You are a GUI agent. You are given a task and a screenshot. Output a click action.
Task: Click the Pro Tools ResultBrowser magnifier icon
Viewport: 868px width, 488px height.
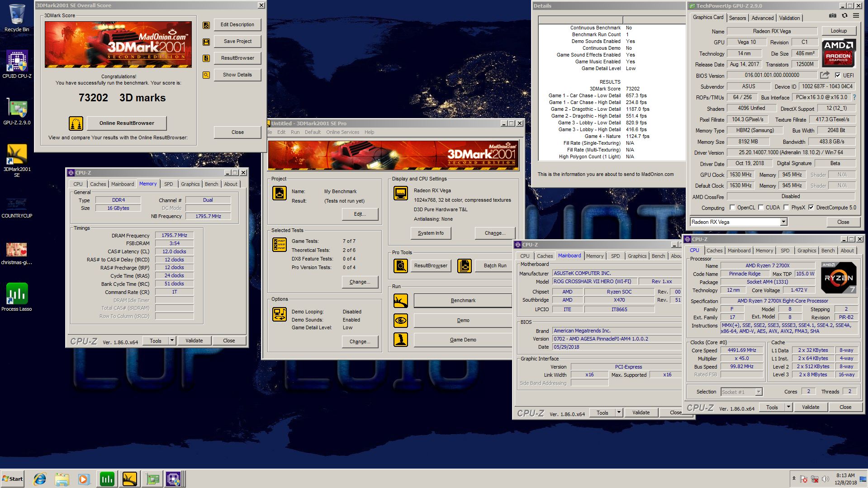coord(401,265)
